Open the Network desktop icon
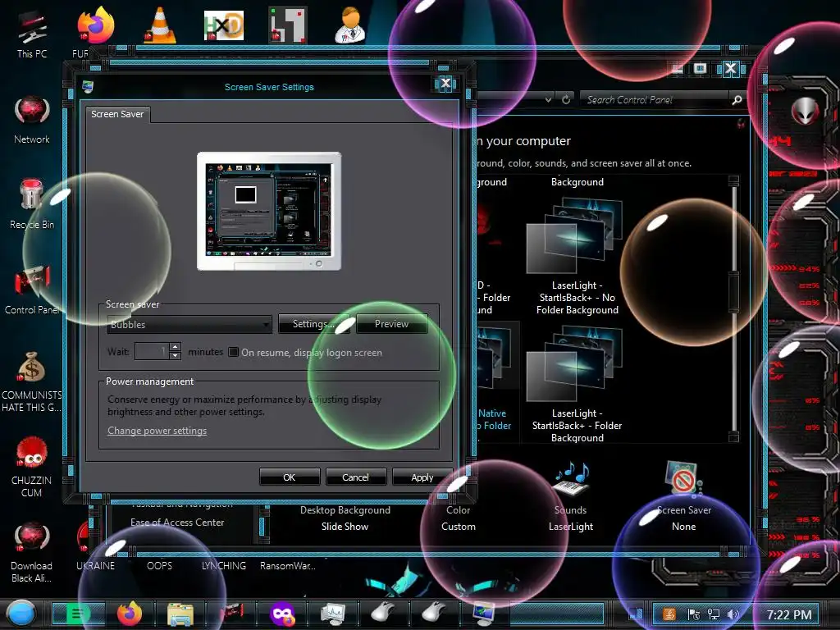 (32, 120)
